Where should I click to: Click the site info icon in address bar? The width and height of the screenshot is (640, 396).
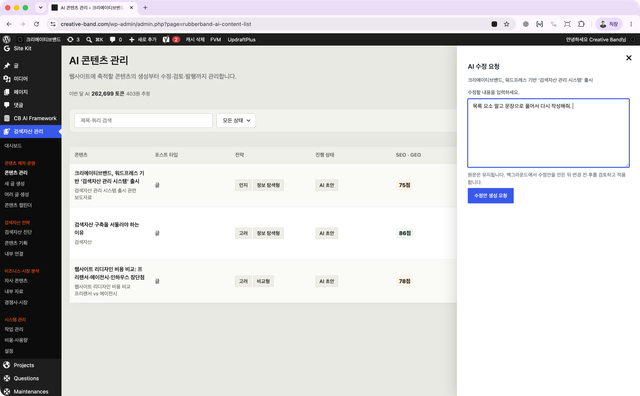[53, 24]
